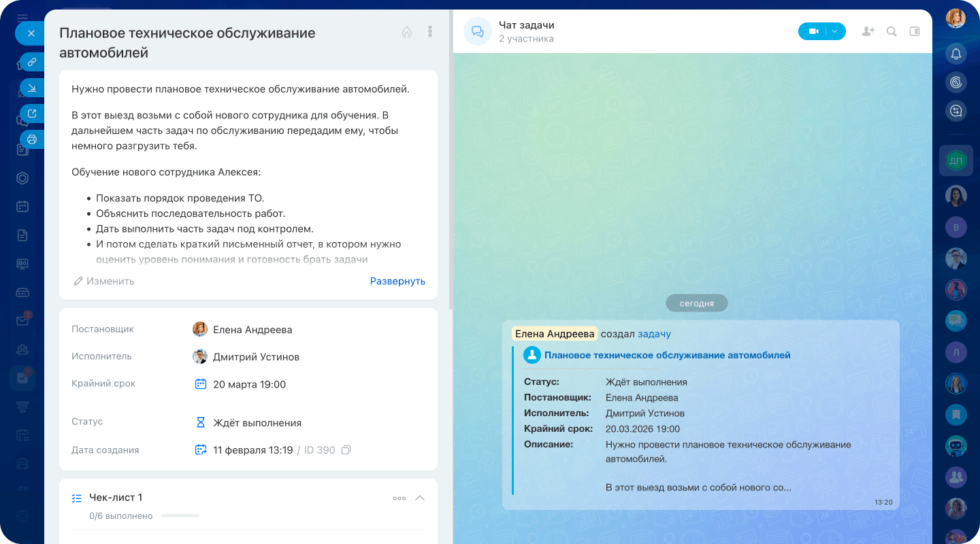Image resolution: width=980 pixels, height=544 pixels.
Task: Open the задачу link in the chat message
Action: pos(653,333)
